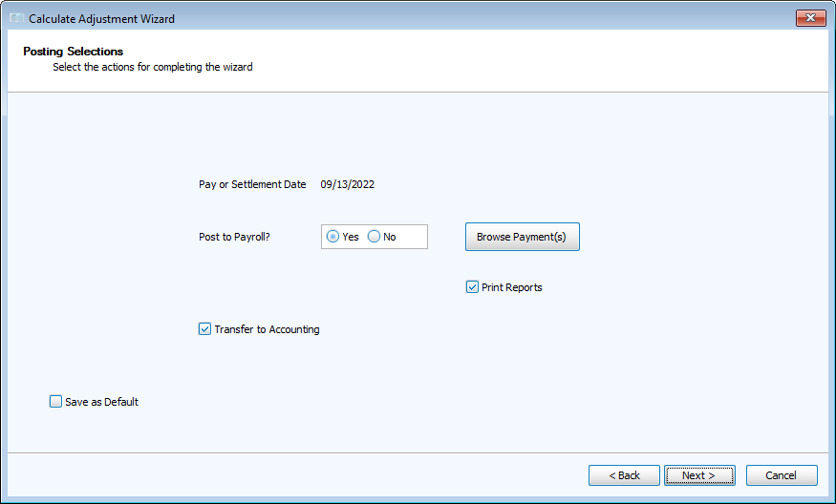Select Yes for Post to Payroll
The width and height of the screenshot is (836, 504).
(333, 237)
